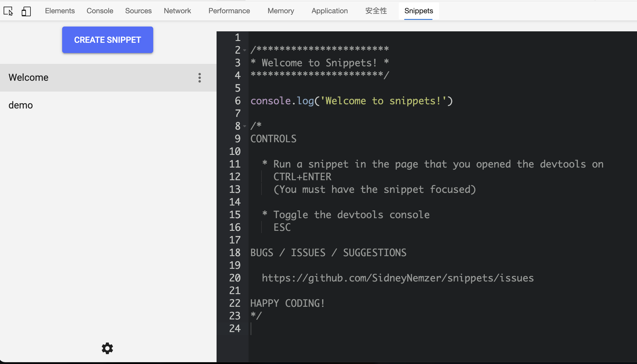Open the Network tab
Viewport: 637px width, 364px height.
pyautogui.click(x=177, y=11)
